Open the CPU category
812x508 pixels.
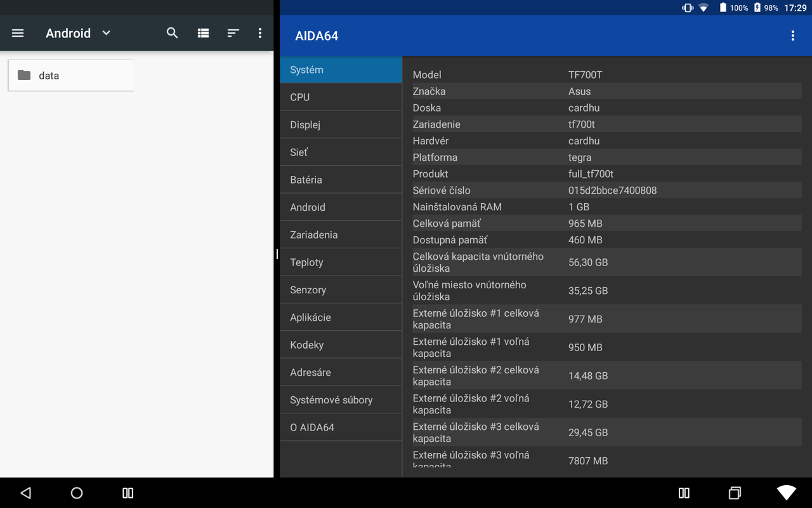[x=341, y=97]
